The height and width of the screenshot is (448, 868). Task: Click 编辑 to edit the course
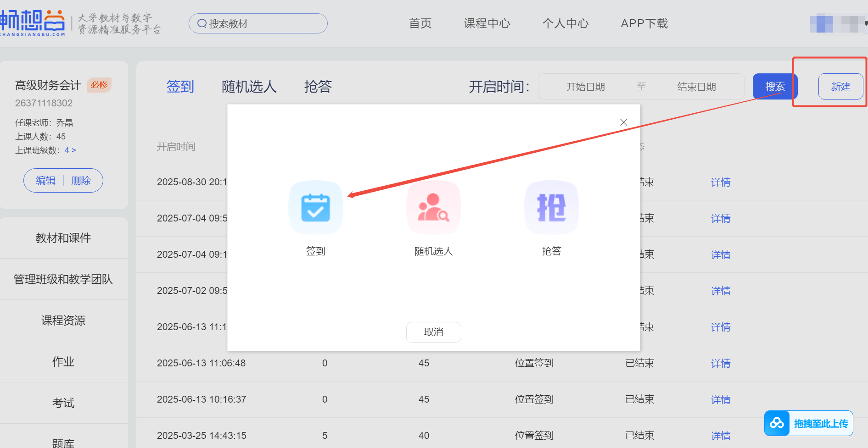pyautogui.click(x=46, y=181)
